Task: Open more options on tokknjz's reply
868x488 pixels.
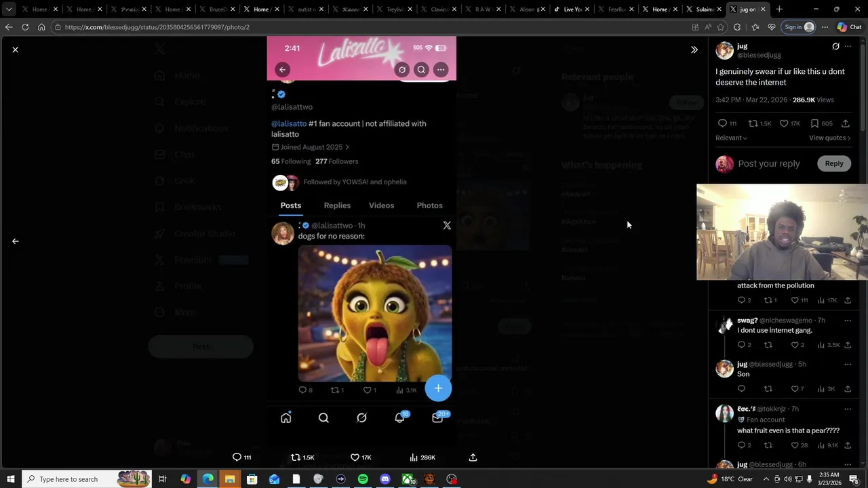Action: [848, 409]
